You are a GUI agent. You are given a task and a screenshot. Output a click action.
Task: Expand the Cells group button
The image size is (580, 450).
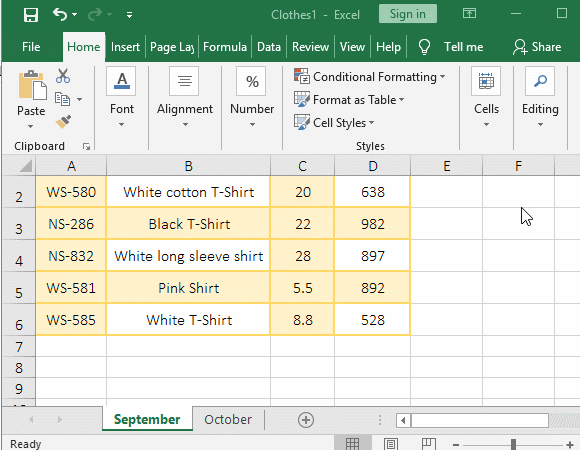486,97
